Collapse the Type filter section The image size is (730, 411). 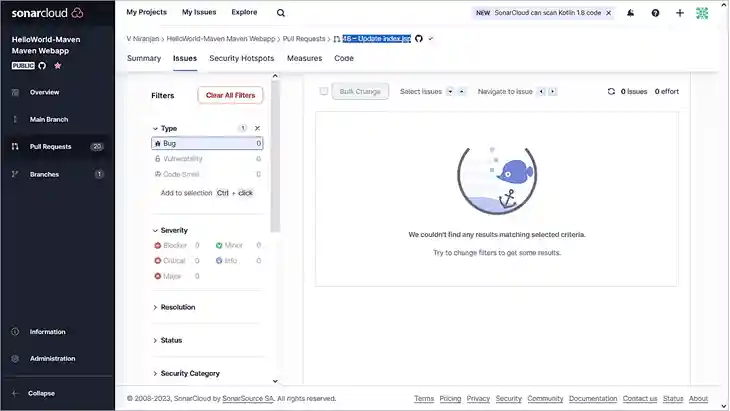[x=165, y=128]
